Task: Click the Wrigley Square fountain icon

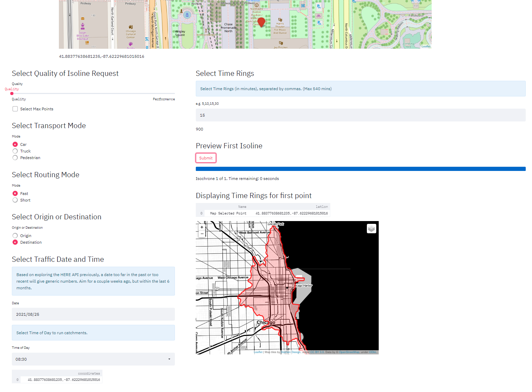Action: pyautogui.click(x=187, y=15)
